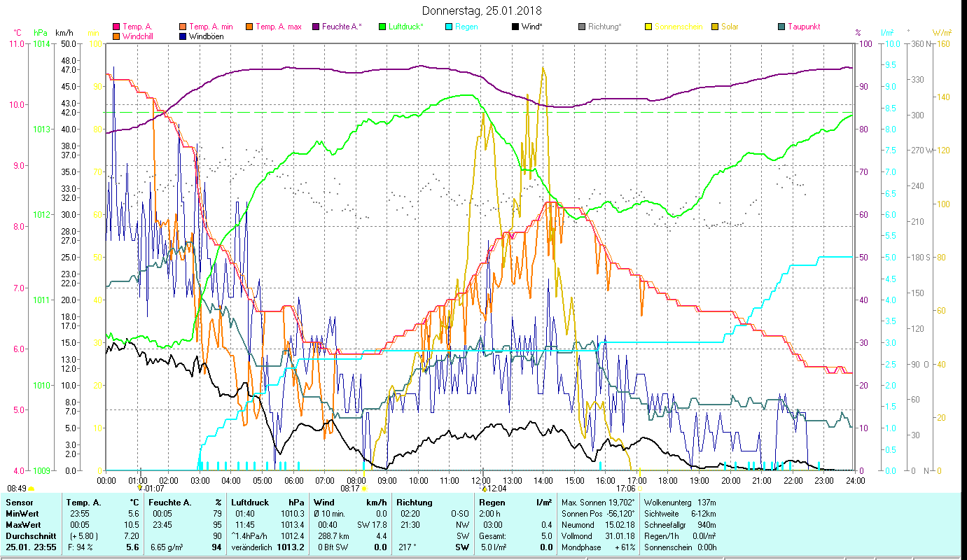
Task: Click the 'veränderlich' forecast text
Action: (252, 547)
